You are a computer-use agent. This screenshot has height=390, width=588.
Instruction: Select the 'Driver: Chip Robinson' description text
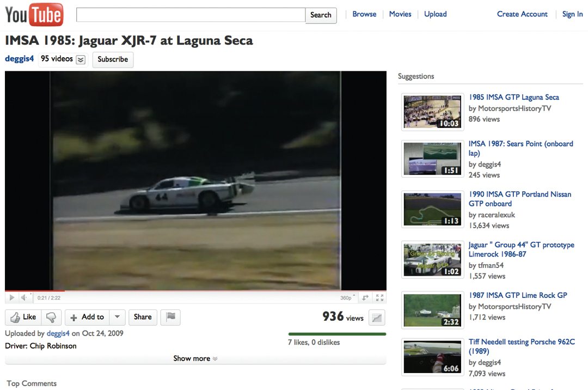(40, 346)
